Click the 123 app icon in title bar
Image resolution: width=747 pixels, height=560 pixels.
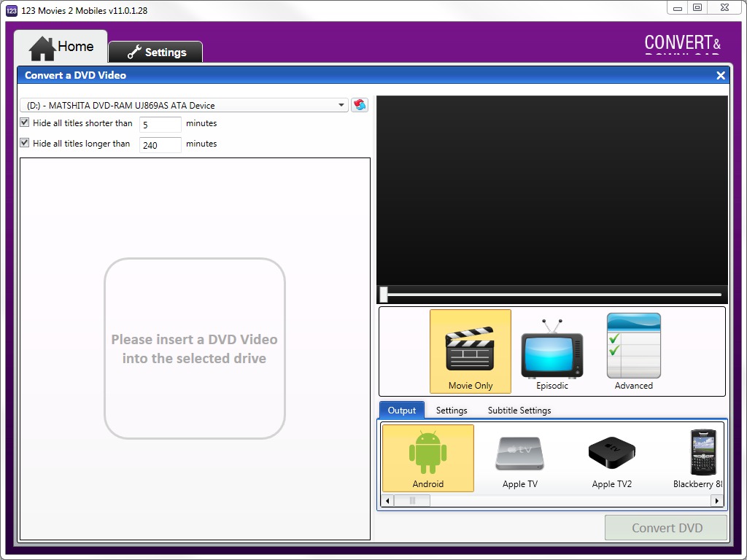12,10
